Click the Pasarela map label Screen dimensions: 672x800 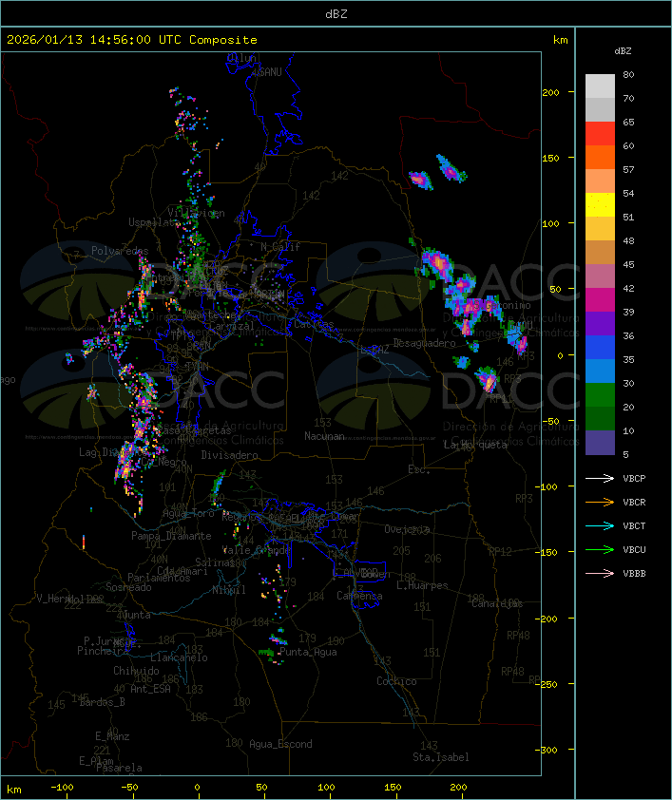119,768
